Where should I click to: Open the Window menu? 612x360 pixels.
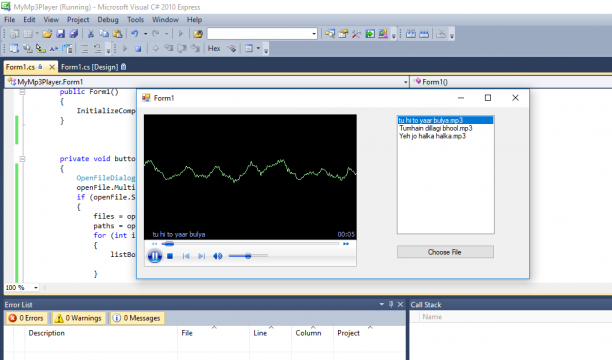tap(165, 20)
